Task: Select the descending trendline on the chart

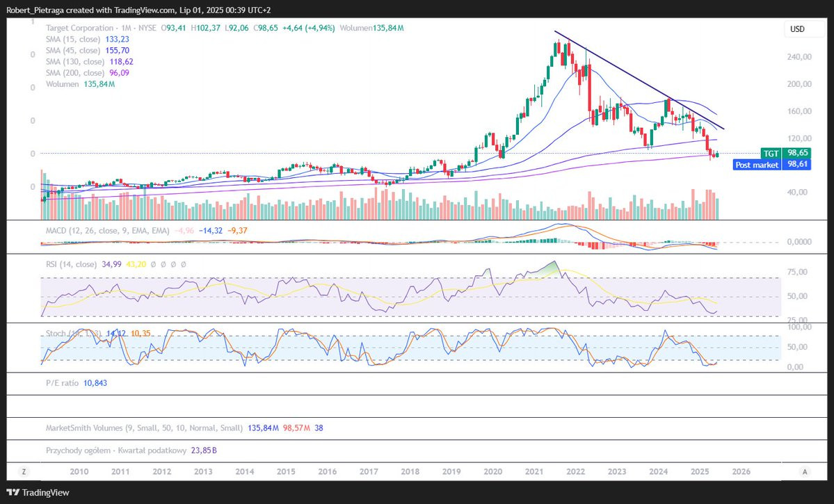Action: click(639, 80)
